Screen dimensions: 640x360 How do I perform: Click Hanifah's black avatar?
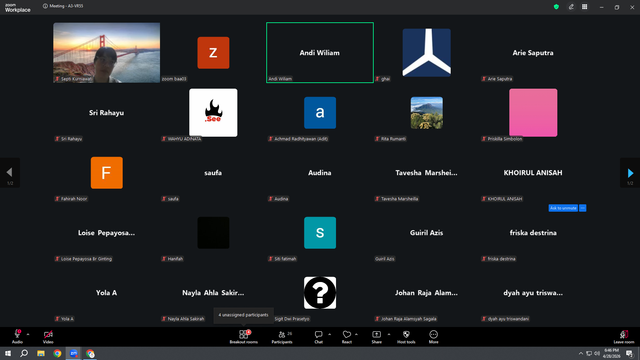point(213,233)
